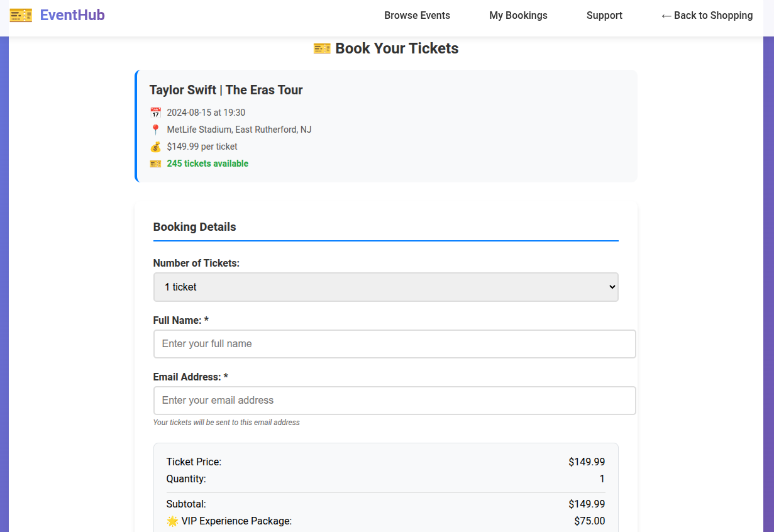This screenshot has width=774, height=532.
Task: Go to My Bookings page
Action: tap(518, 16)
